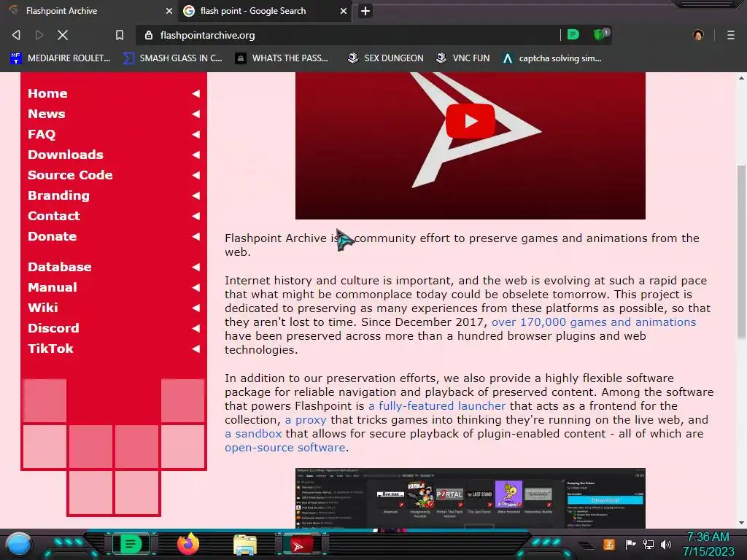
Task: Click the arrow beside TikTok
Action: coord(196,349)
